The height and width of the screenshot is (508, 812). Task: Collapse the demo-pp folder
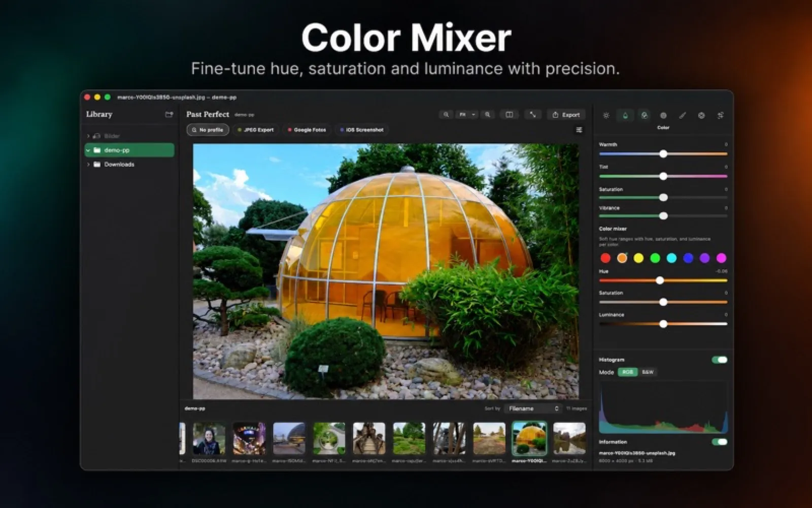tap(88, 150)
